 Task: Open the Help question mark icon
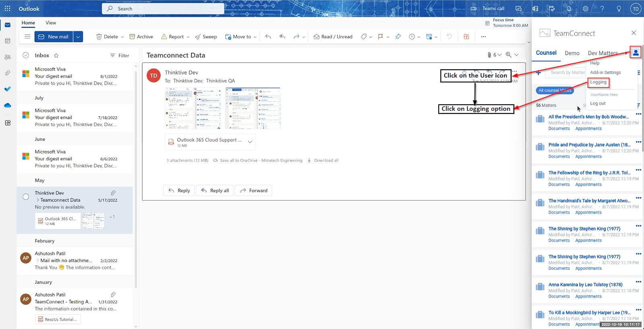tap(602, 8)
